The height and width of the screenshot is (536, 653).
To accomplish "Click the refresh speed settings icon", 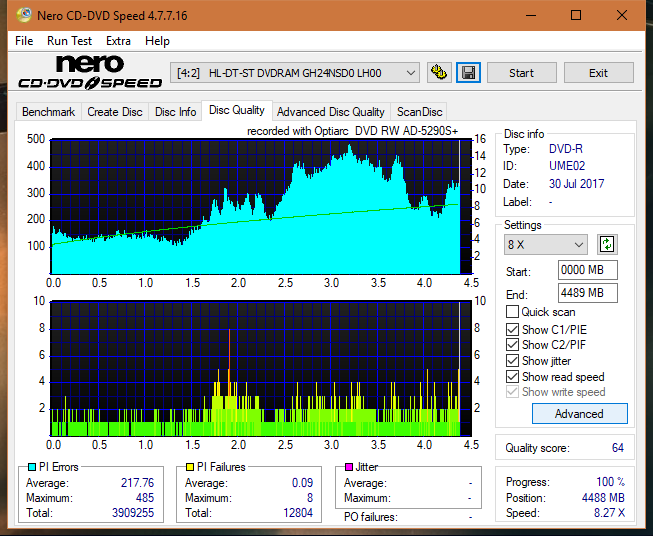I will (607, 244).
